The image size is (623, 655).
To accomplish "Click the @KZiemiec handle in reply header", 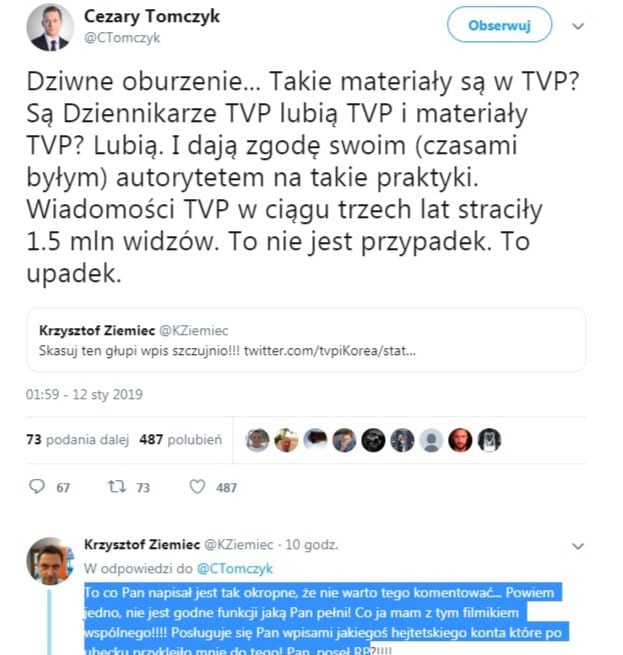I will [x=239, y=545].
